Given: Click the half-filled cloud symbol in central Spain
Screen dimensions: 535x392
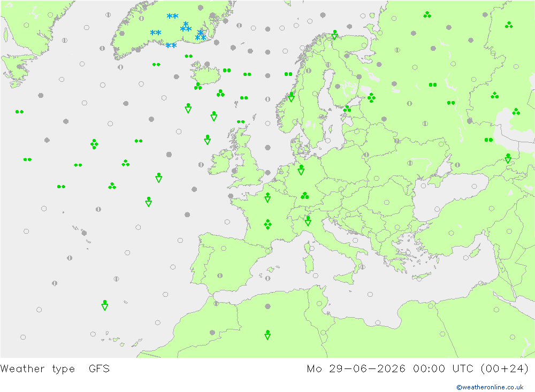Looking at the screenshot, I should (x=220, y=275).
